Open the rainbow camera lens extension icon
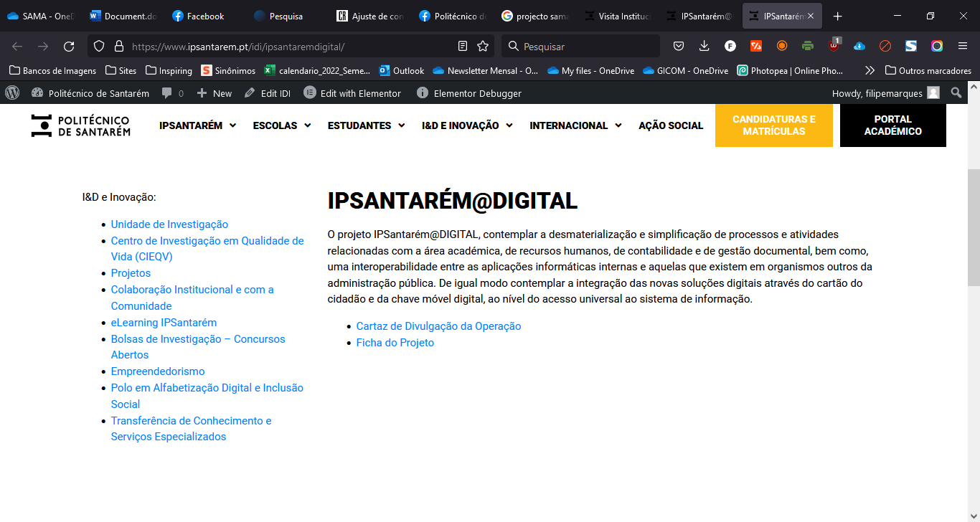980x522 pixels. (937, 46)
